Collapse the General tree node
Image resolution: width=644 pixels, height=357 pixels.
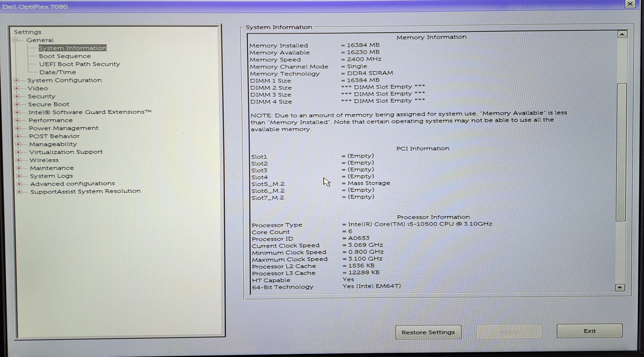pos(15,40)
